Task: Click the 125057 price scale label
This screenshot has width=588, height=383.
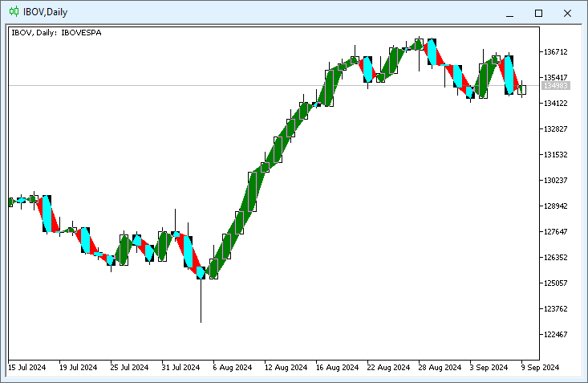Action: click(x=555, y=283)
